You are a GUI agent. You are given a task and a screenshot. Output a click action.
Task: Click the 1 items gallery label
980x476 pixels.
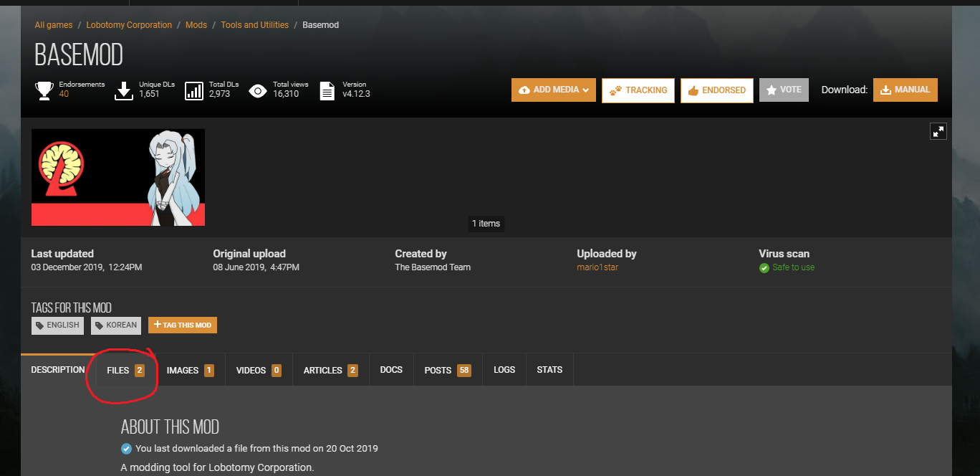486,224
